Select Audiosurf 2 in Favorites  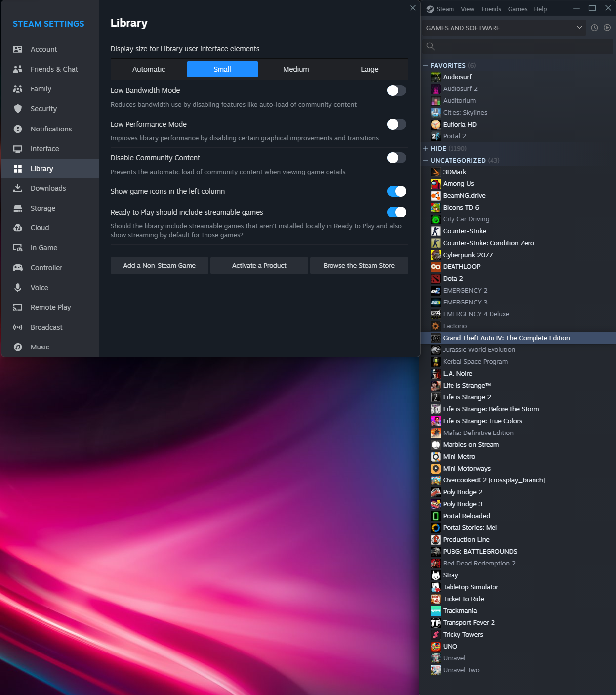pos(518,89)
